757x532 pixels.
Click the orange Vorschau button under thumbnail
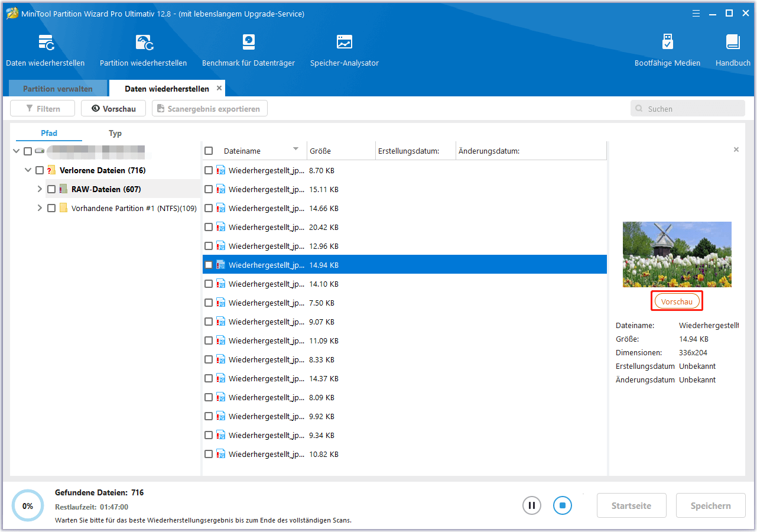click(677, 301)
